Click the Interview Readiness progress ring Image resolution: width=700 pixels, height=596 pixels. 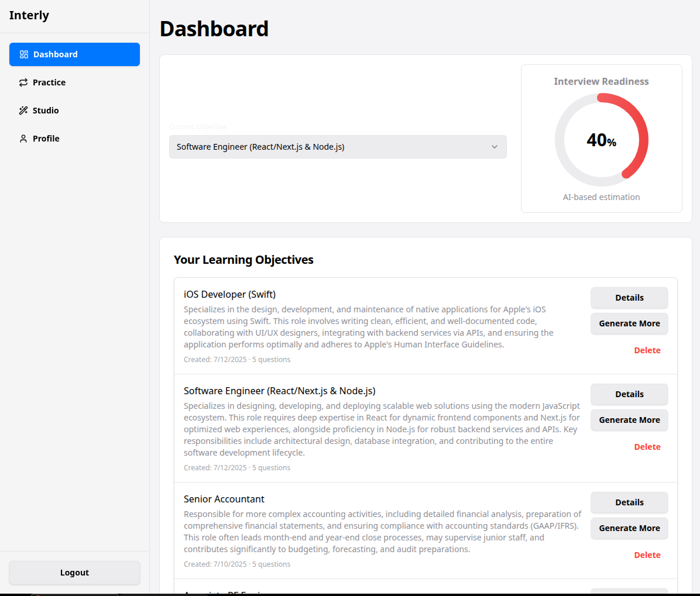point(601,140)
